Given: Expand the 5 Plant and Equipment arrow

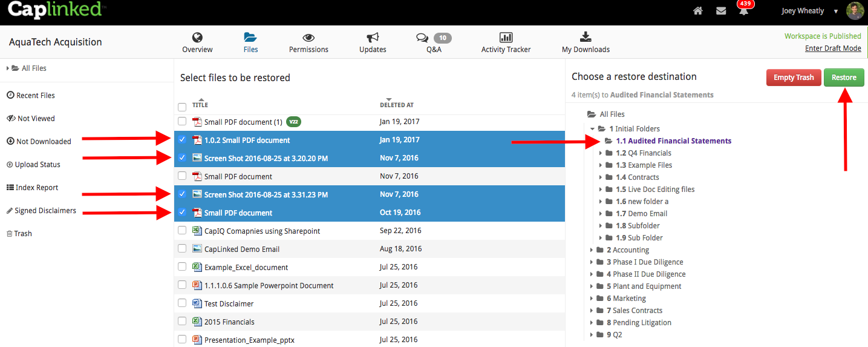Looking at the screenshot, I should (x=592, y=286).
